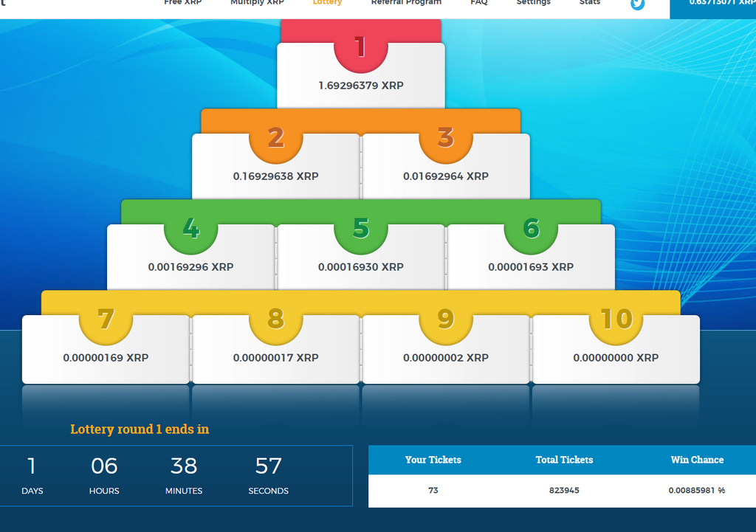This screenshot has height=532, width=756.
Task: Open the Multiply XRP page
Action: click(x=257, y=2)
